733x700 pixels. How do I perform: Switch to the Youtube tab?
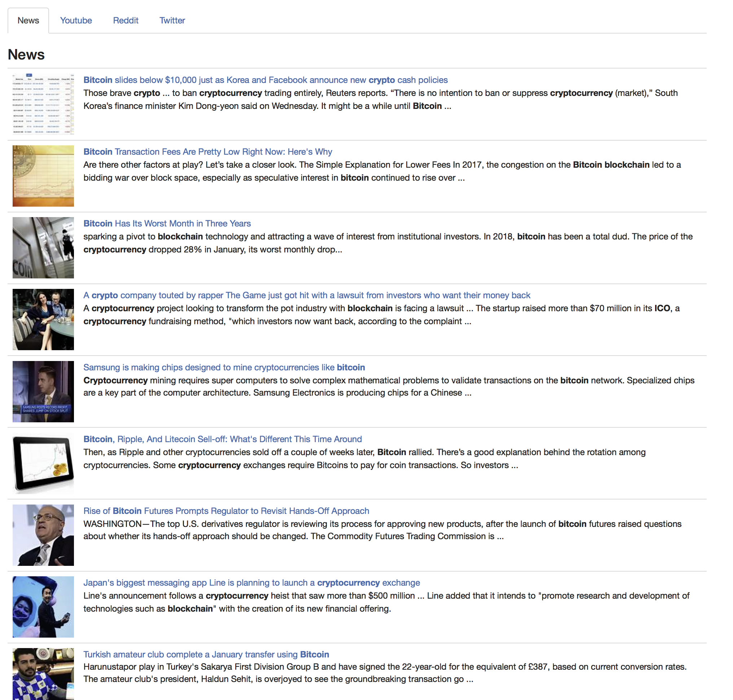76,21
